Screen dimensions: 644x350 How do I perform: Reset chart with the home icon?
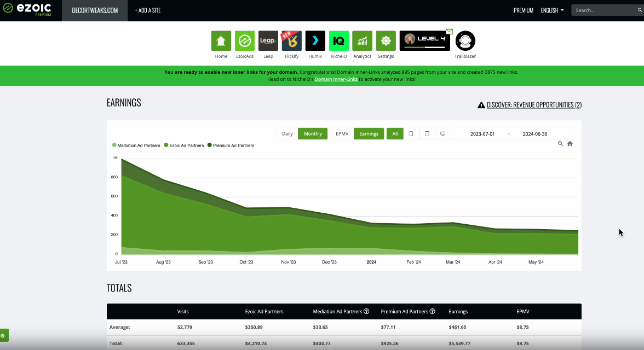coord(570,144)
